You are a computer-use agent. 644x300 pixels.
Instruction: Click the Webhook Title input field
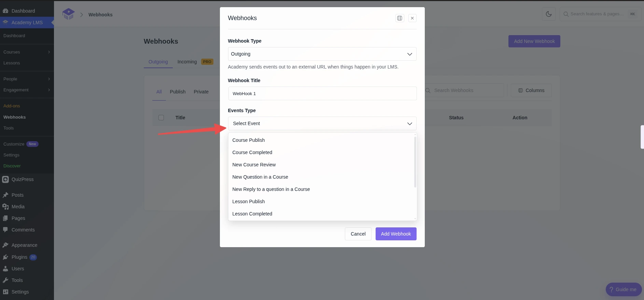tap(322, 93)
